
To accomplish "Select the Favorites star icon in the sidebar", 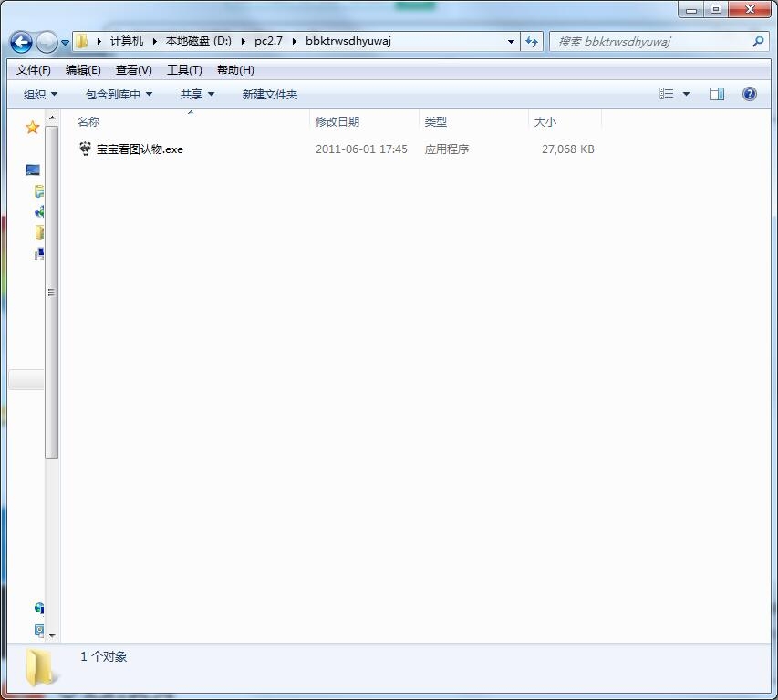I will pos(32,128).
